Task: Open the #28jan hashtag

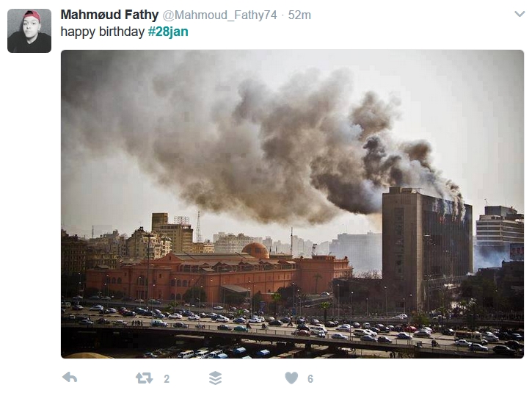Action: tap(168, 32)
